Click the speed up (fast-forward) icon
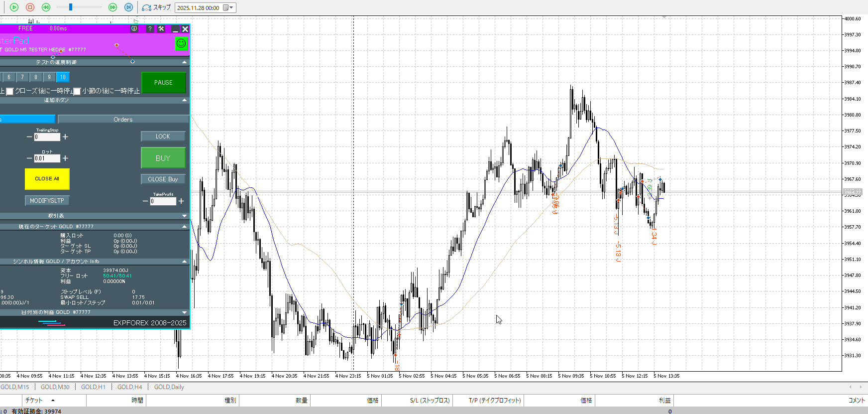 (x=112, y=7)
